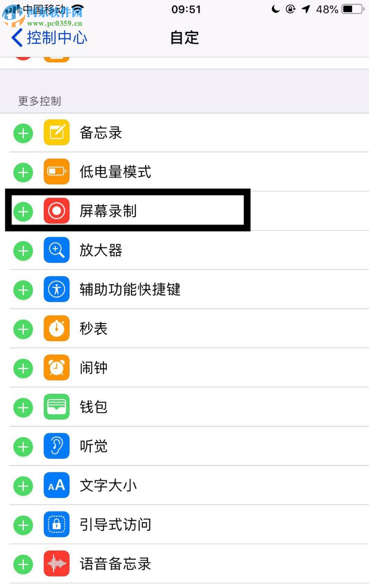Add 听觉 via its green plus button
369x588 pixels.
(23, 446)
